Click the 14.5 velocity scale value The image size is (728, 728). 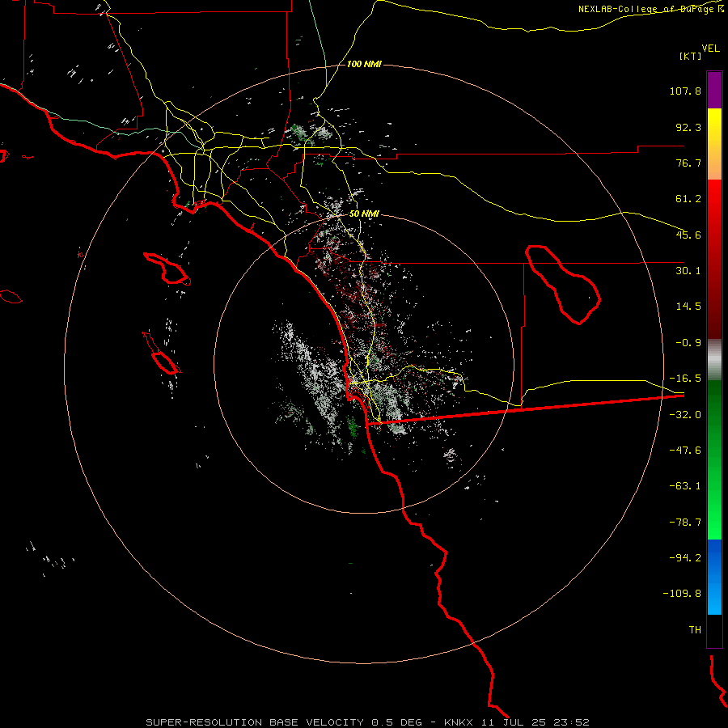688,307
